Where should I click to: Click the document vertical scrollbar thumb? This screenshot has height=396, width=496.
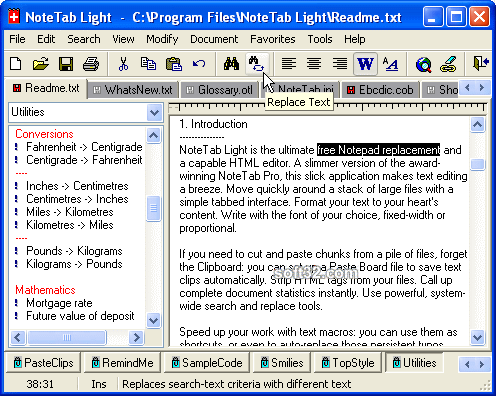tap(478, 164)
